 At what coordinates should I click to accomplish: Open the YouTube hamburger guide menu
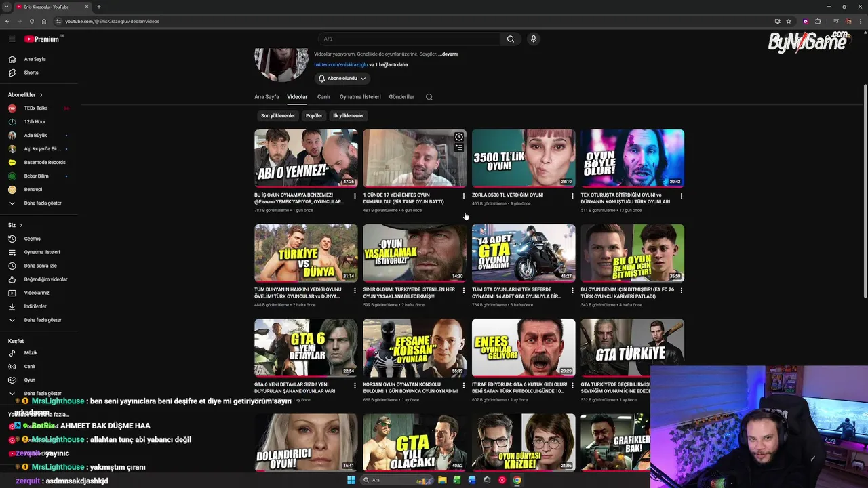pyautogui.click(x=12, y=39)
